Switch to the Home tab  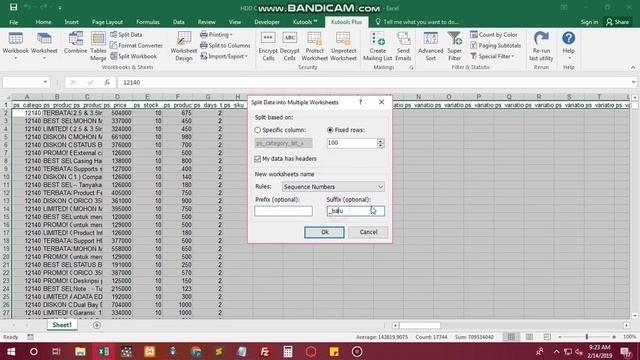click(x=43, y=22)
